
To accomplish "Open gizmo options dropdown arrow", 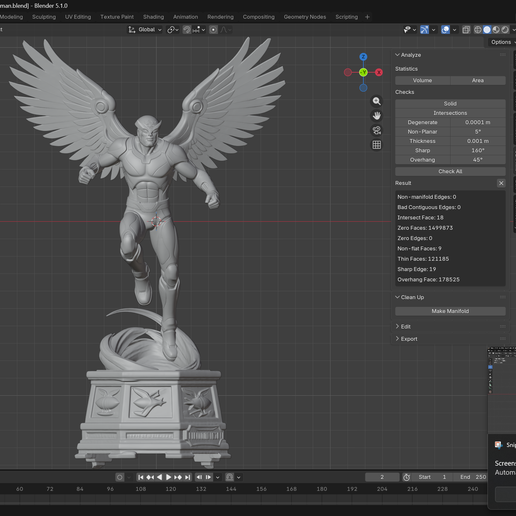I will coord(433,30).
